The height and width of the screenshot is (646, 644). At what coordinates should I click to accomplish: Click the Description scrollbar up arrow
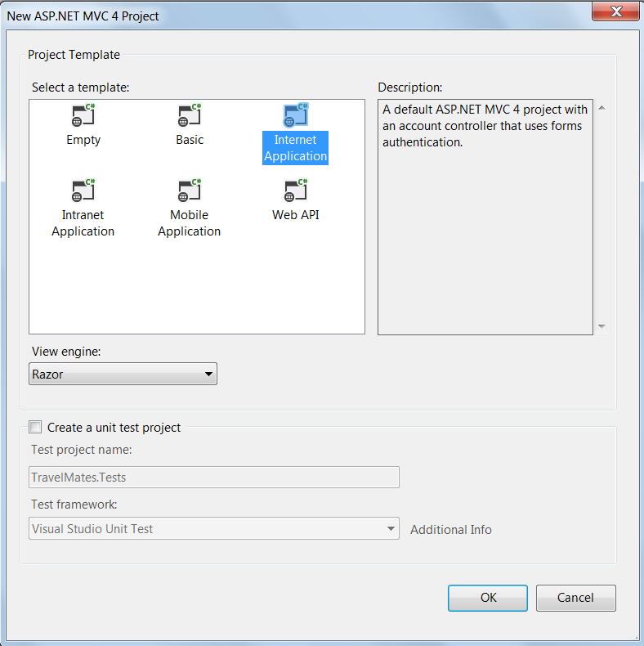click(x=602, y=108)
